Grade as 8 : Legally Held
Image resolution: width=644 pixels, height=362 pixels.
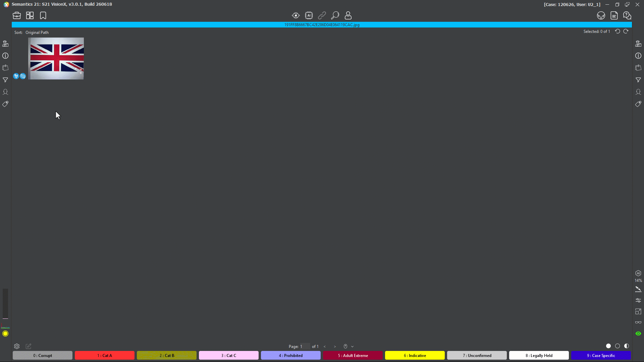[x=539, y=355]
